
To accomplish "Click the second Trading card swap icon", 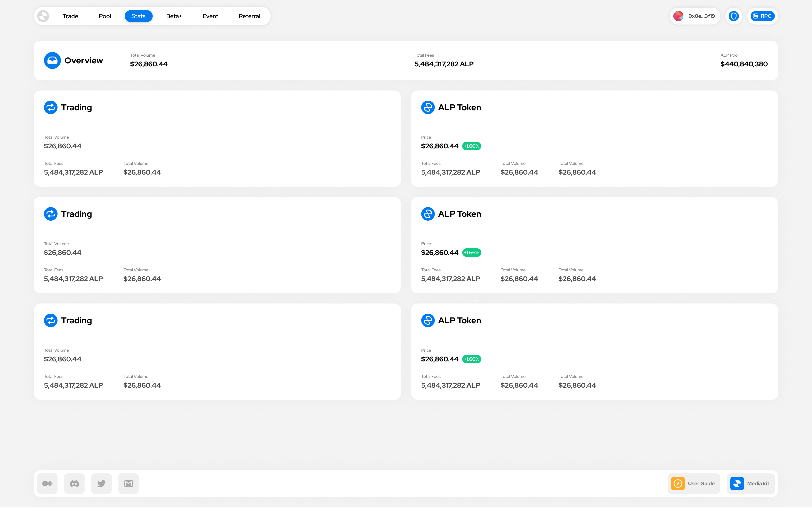I will 51,214.
